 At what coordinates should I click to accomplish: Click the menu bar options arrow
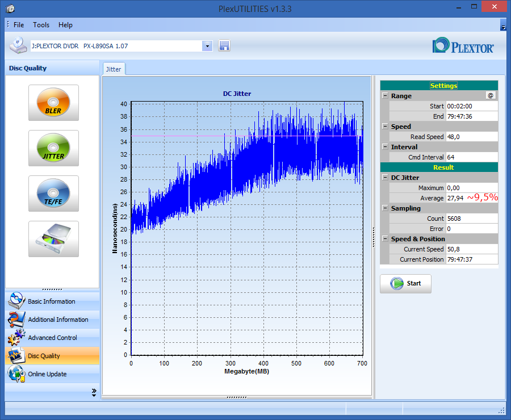[503, 25]
